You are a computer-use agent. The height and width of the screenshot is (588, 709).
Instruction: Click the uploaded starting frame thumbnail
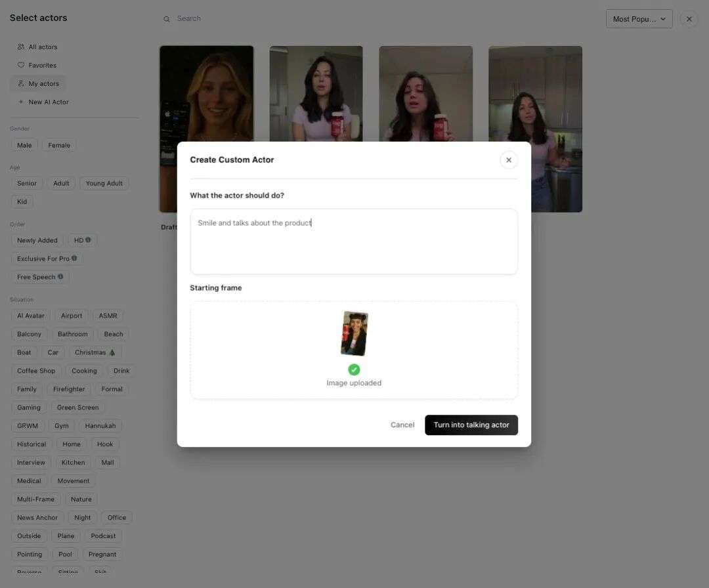coord(354,333)
